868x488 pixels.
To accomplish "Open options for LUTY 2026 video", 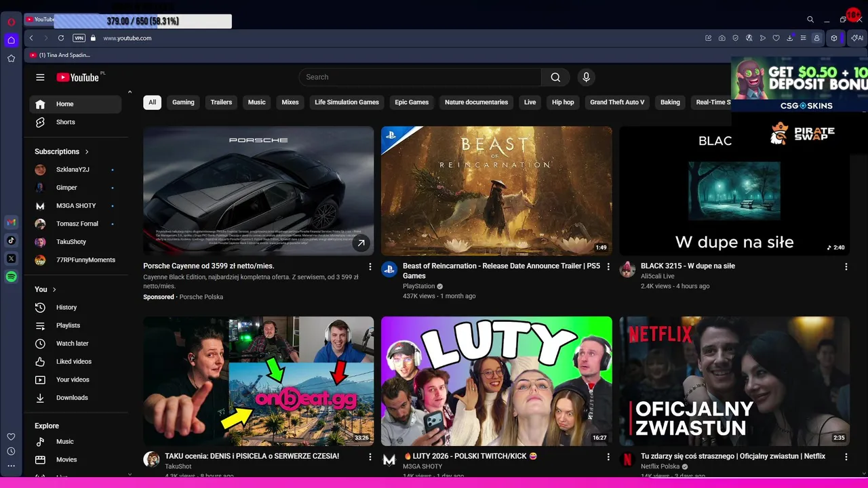I will pyautogui.click(x=608, y=457).
